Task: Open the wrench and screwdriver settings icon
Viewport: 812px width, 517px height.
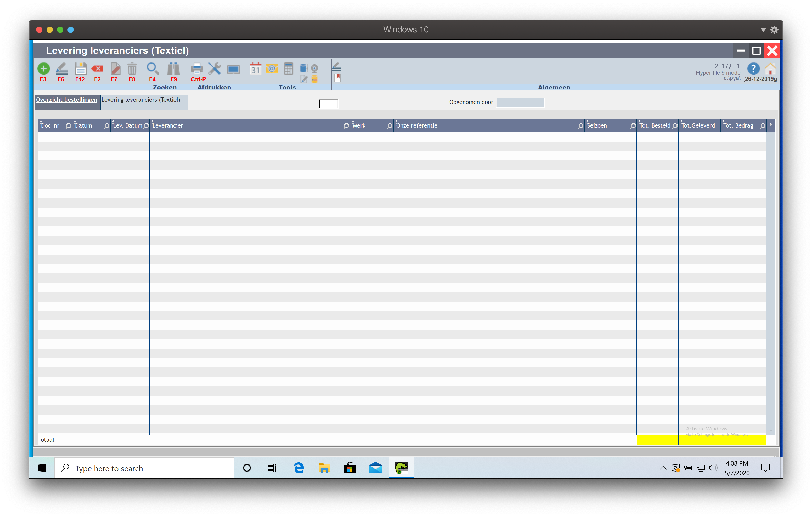Action: 215,69
